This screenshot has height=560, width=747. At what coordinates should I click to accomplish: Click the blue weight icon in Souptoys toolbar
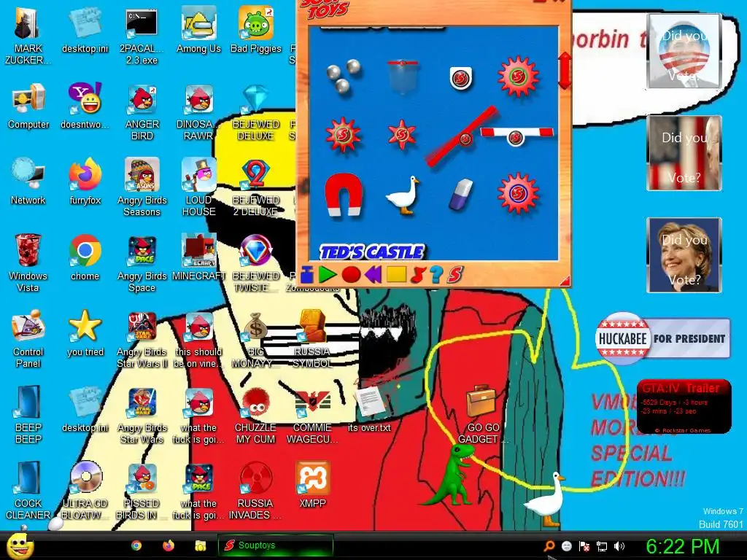pyautogui.click(x=307, y=275)
